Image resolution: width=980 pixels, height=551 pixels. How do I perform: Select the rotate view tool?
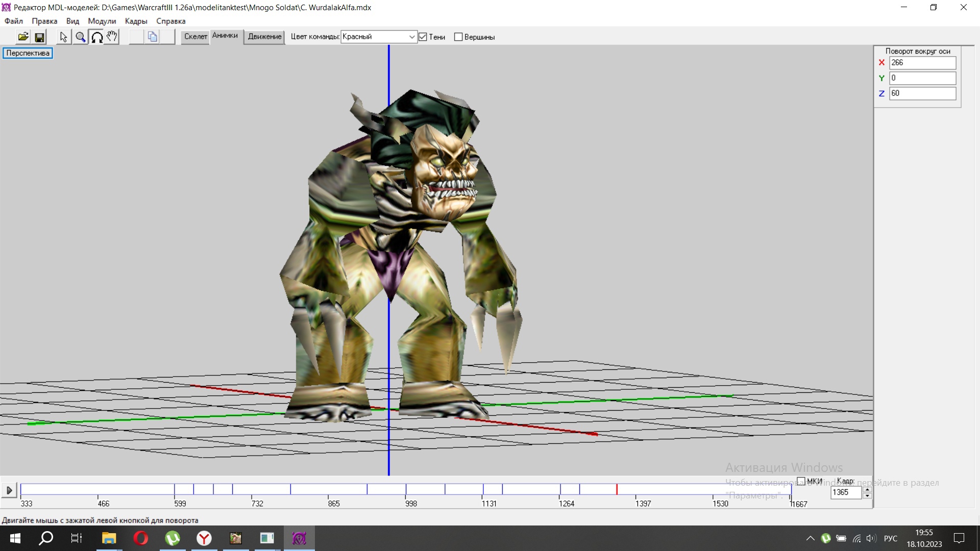coord(96,37)
